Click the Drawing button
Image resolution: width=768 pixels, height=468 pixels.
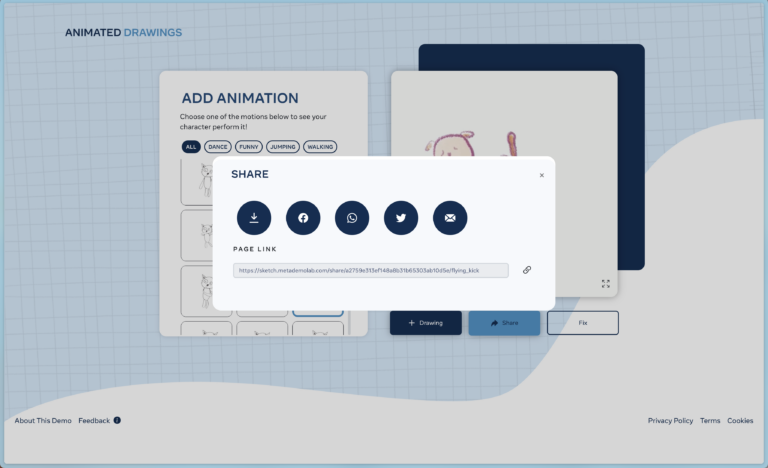click(x=426, y=323)
